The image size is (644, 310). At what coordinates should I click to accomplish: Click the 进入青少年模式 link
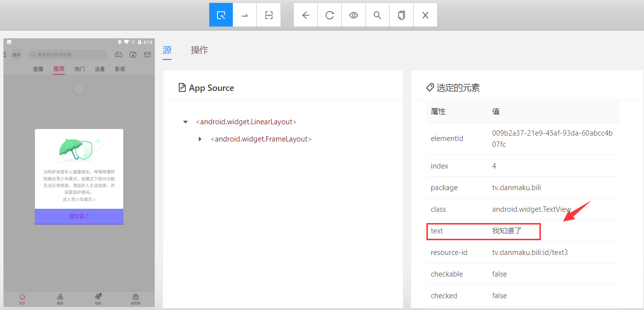tap(79, 199)
